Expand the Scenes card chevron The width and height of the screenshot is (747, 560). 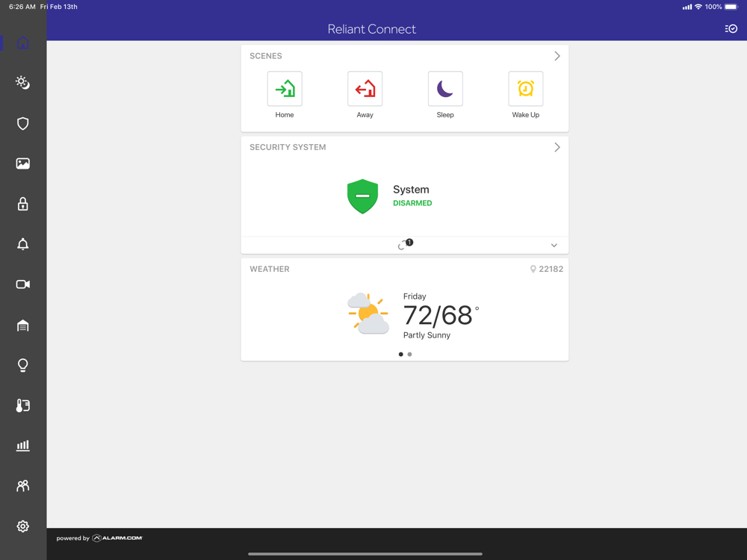[x=557, y=56]
